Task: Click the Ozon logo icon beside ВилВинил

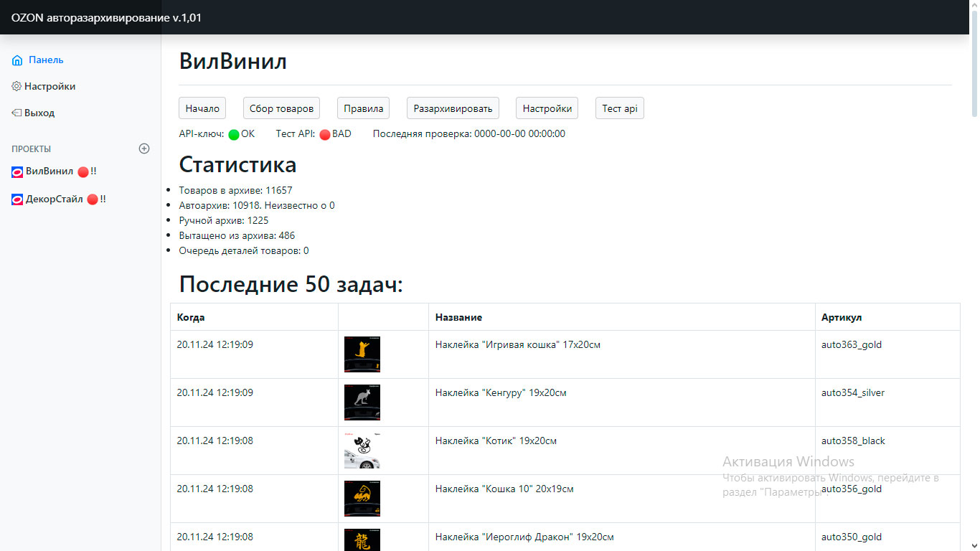Action: [x=17, y=172]
